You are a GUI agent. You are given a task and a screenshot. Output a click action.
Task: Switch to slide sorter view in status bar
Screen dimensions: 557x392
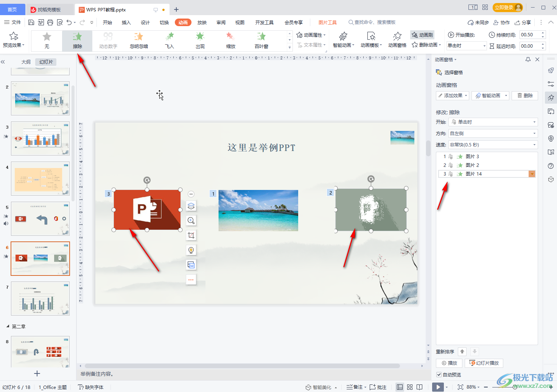pyautogui.click(x=410, y=387)
